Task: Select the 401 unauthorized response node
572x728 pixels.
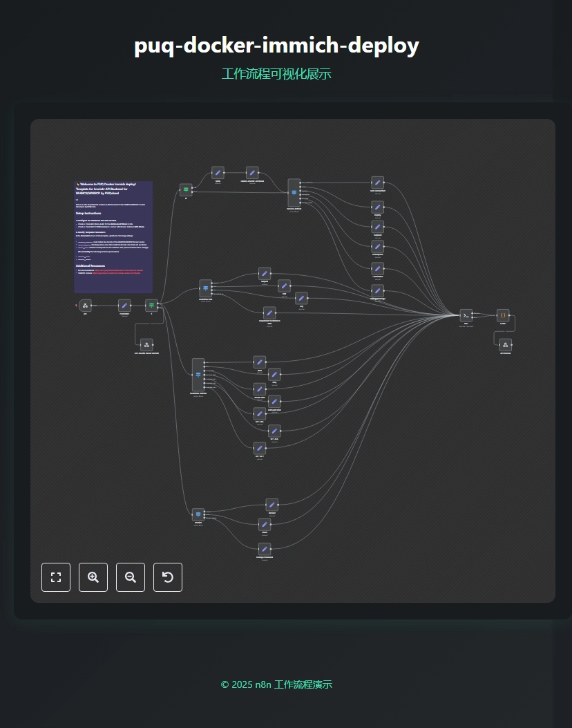Action: tap(146, 344)
